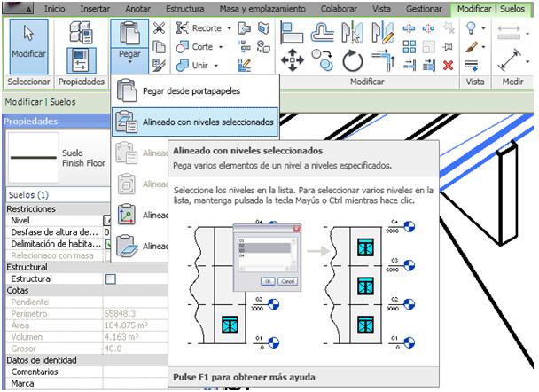Toggle the Delimitación de habitación checkbox
The image size is (539, 392).
108,244
